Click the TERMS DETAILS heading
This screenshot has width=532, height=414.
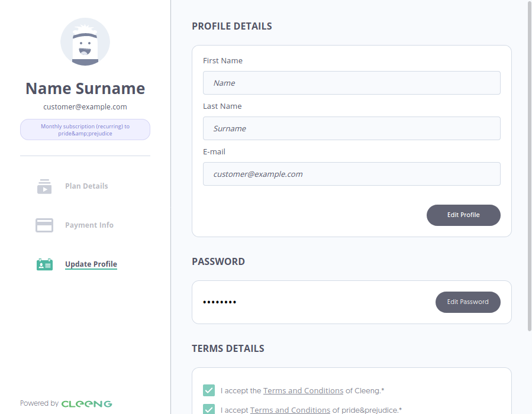pos(228,348)
